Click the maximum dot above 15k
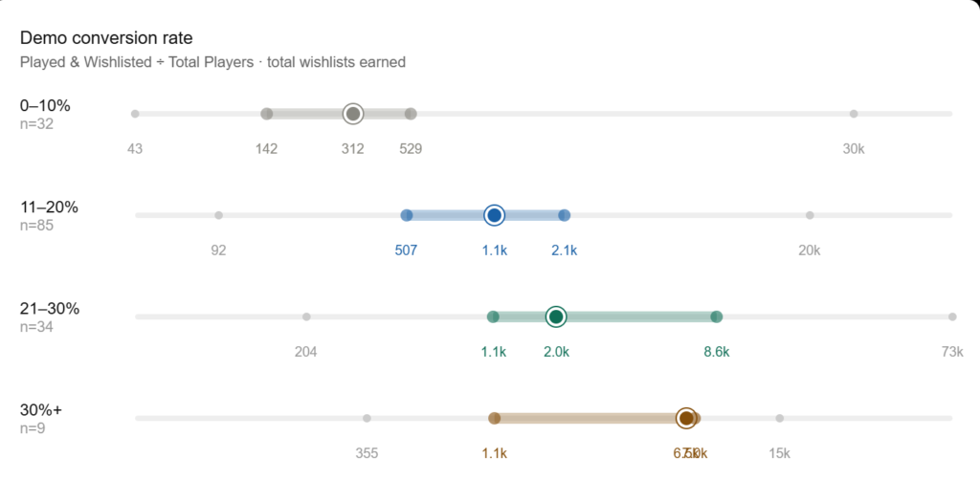The width and height of the screenshot is (980, 480). [x=780, y=418]
